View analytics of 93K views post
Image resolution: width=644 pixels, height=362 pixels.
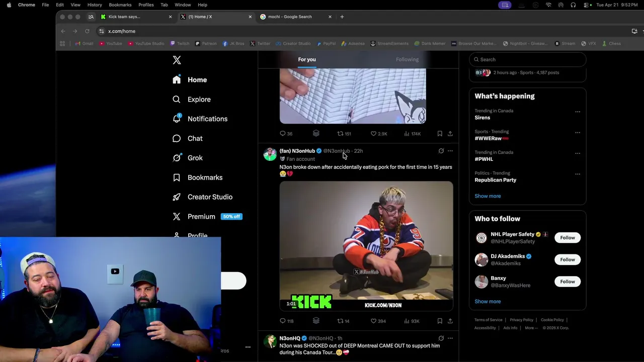[412, 321]
